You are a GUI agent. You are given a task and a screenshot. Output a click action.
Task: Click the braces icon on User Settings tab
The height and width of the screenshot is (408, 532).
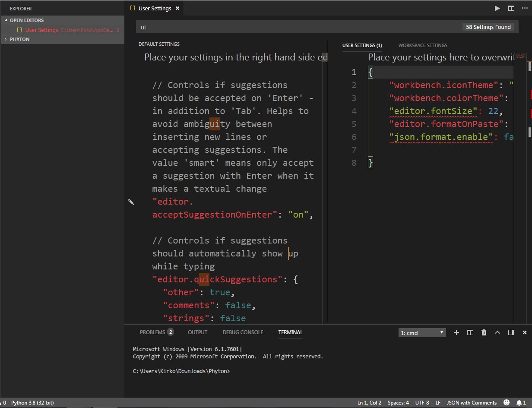click(133, 8)
